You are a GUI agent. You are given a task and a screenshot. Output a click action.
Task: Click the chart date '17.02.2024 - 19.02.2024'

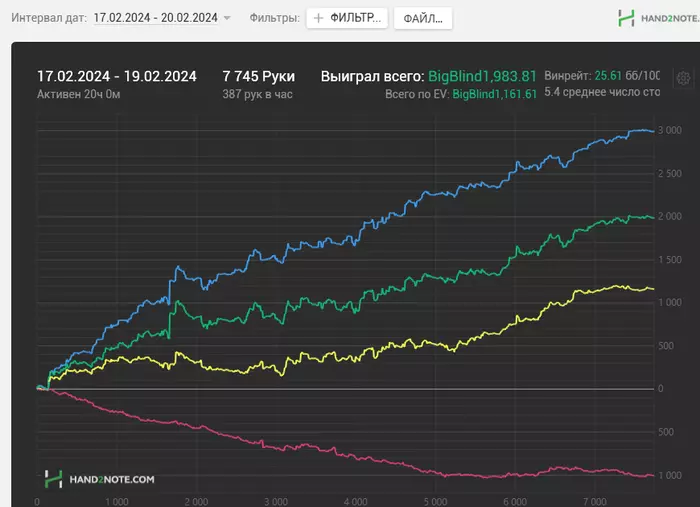(x=117, y=76)
